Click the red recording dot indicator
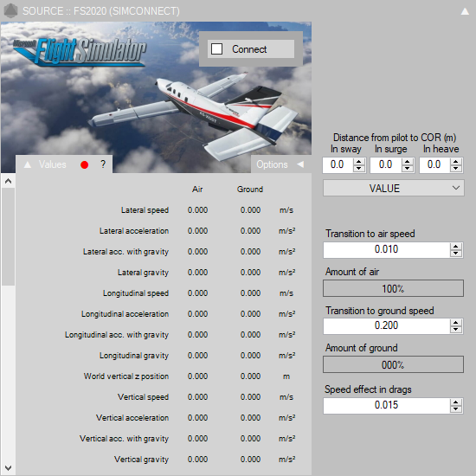The width and height of the screenshot is (476, 476). coord(85,164)
